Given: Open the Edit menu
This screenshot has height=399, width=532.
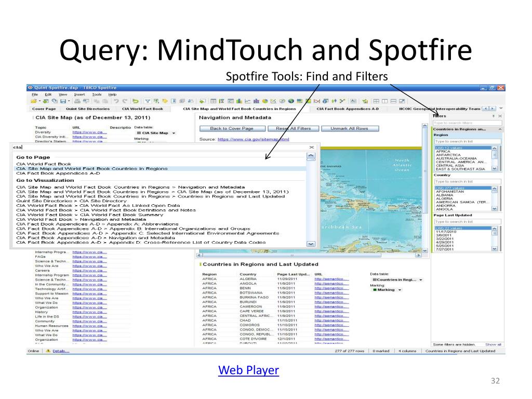Looking at the screenshot, I should coord(48,95).
